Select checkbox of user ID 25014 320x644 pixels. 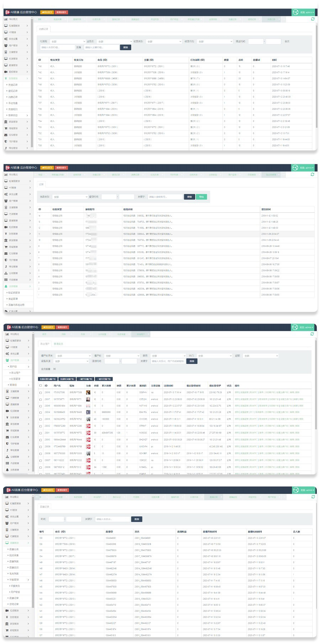coord(41,413)
